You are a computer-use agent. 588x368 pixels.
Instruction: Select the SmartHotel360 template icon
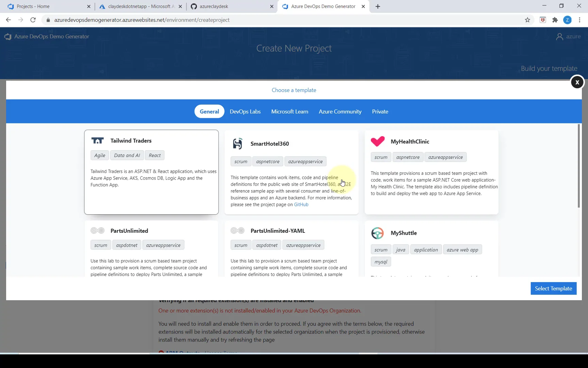238,143
